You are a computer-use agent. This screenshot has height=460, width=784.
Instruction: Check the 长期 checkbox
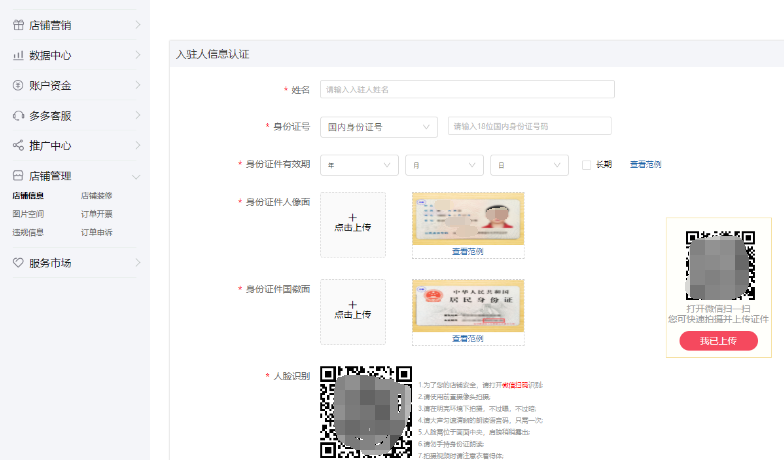tap(586, 165)
